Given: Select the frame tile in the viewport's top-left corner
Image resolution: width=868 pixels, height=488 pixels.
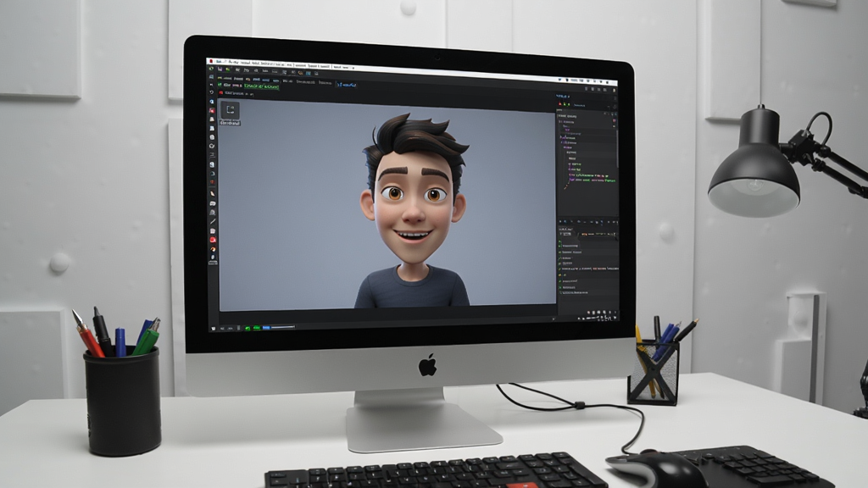Looking at the screenshot, I should pyautogui.click(x=231, y=110).
